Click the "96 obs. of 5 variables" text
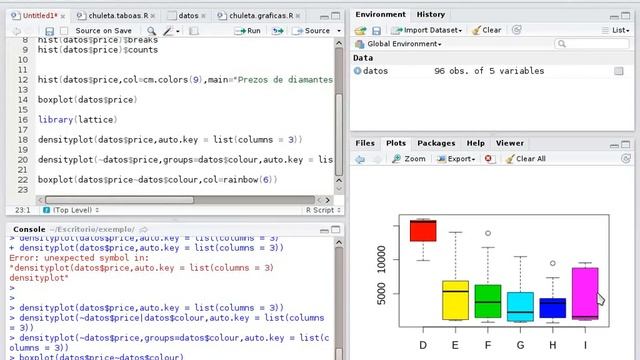640x360 pixels. 489,71
